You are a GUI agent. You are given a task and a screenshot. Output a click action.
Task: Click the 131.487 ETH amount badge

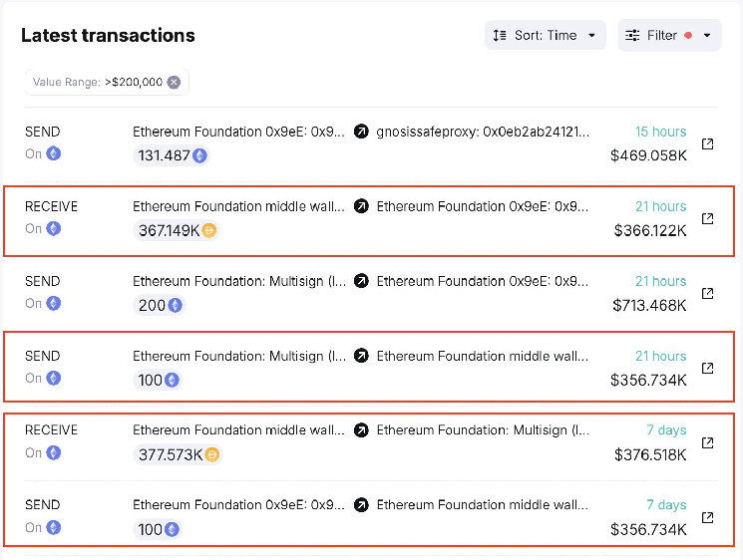point(171,155)
